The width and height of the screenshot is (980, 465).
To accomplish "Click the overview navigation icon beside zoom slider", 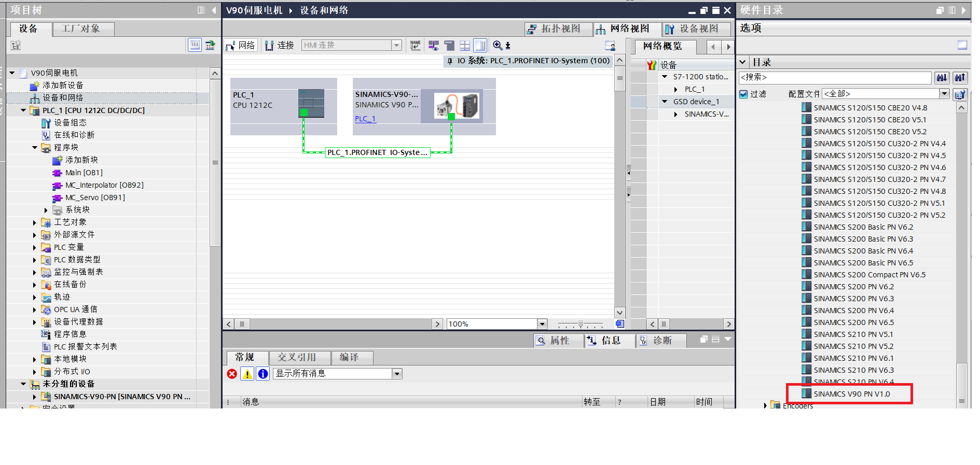I will point(619,324).
